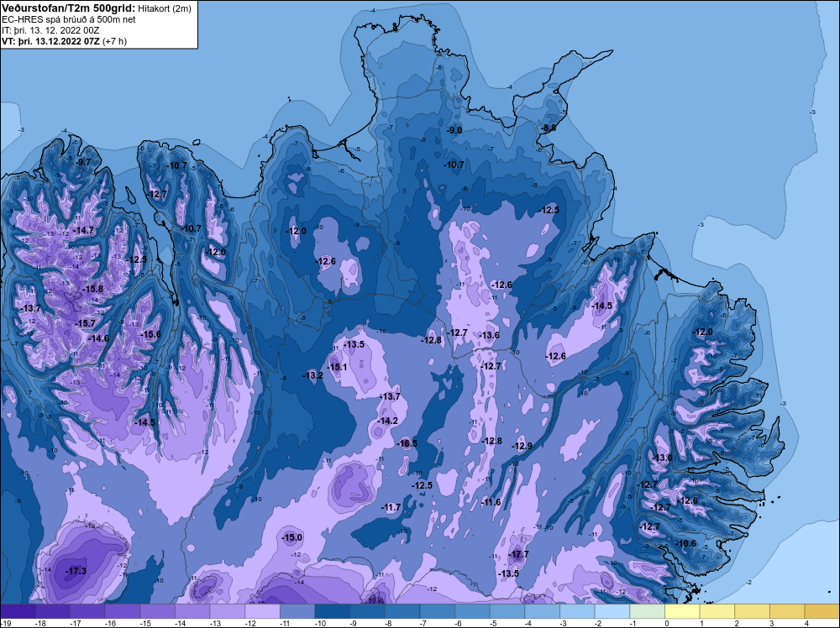Screen dimensions: 840x628
Task: Pick the 4 label on the legend scale
Action: tap(806, 623)
